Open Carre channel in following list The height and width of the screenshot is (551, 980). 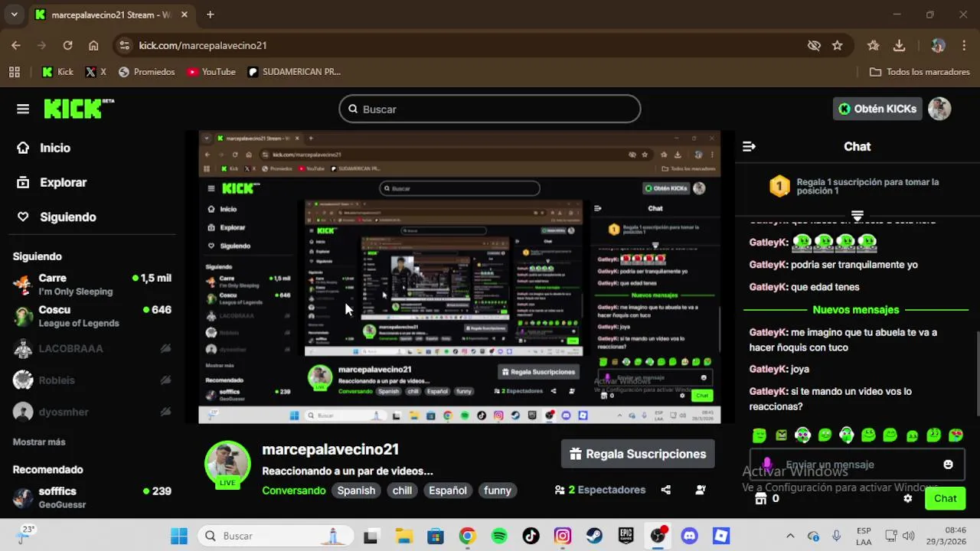(92, 284)
